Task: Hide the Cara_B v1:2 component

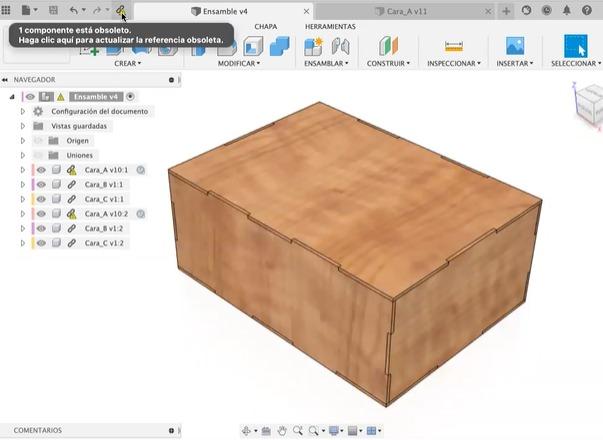Action: [x=41, y=228]
